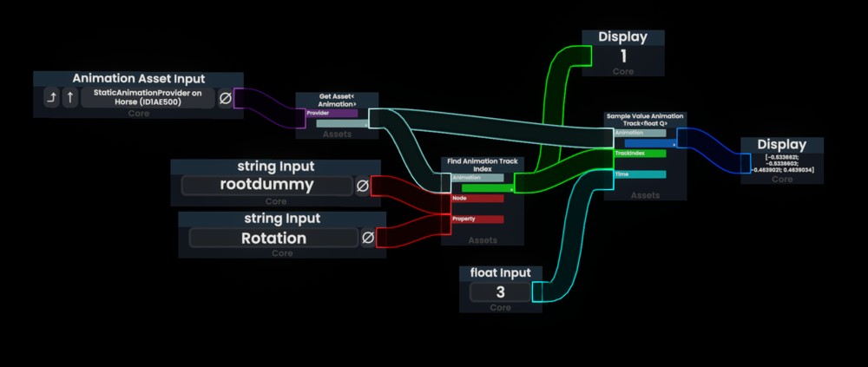Clear the Animation Asset Input reference with null icon
868x367 pixels.
224,99
